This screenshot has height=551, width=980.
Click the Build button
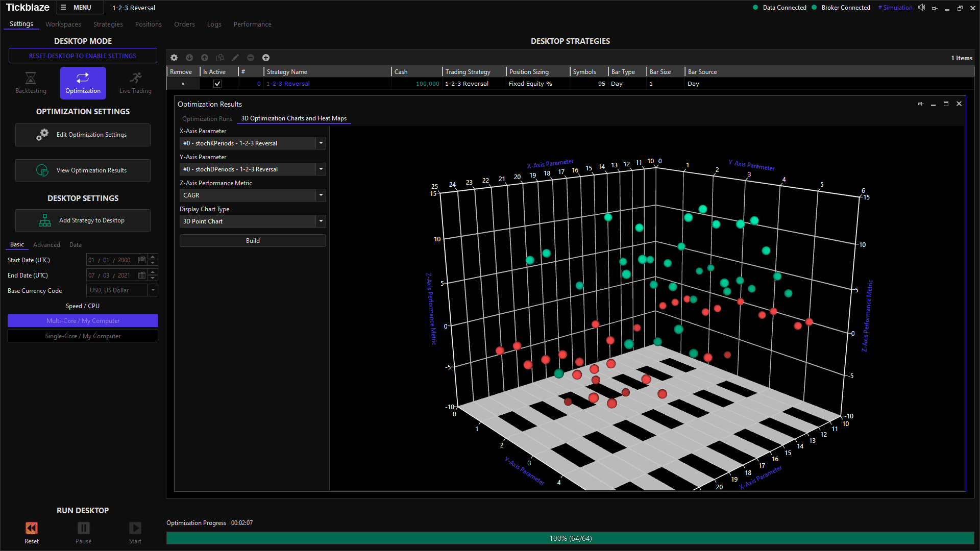[x=253, y=241]
